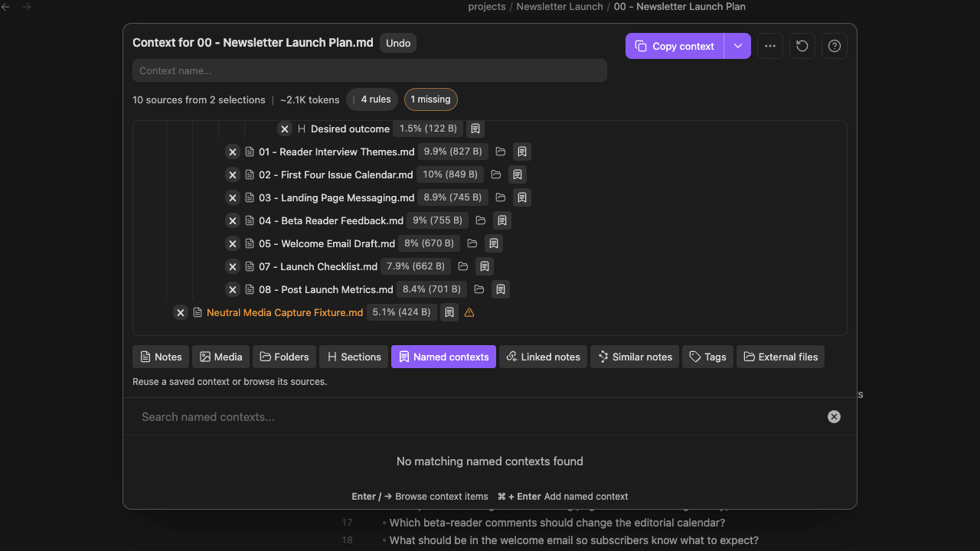Select the Desired outcome heading entry
The height and width of the screenshot is (551, 980).
[x=350, y=129]
